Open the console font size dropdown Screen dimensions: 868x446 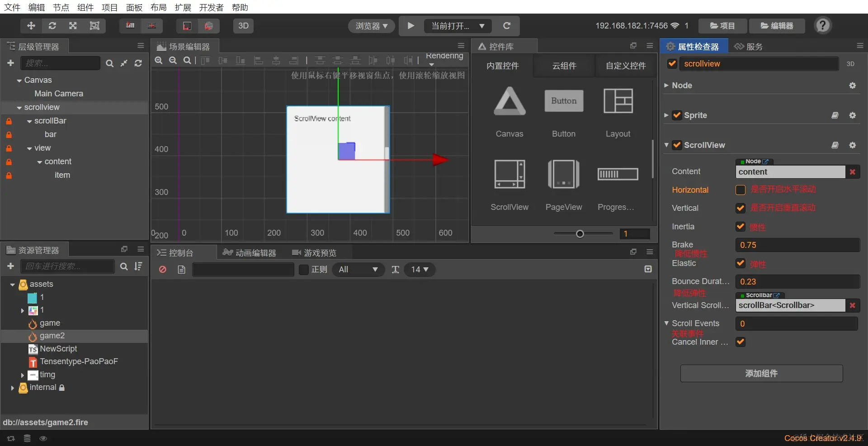(420, 270)
